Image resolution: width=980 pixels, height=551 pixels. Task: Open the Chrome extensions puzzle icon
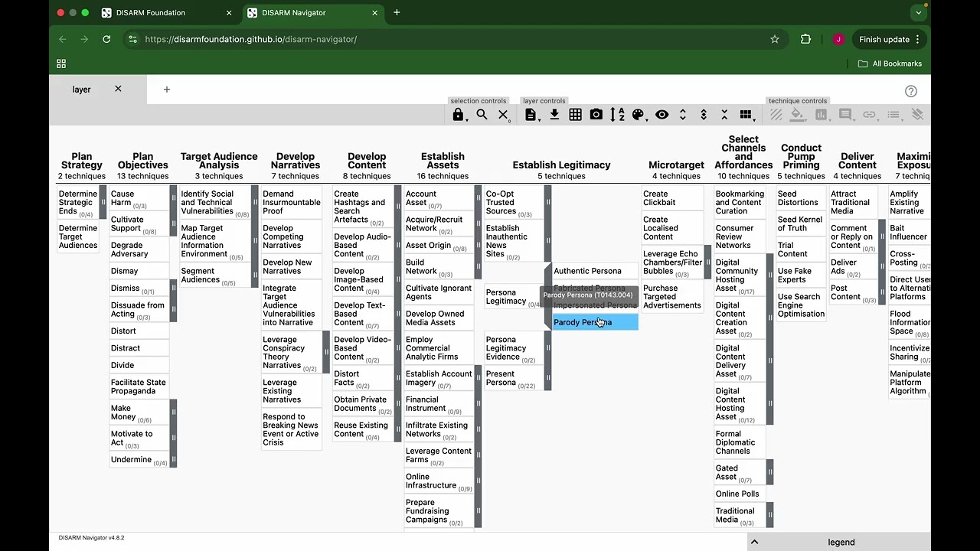805,39
